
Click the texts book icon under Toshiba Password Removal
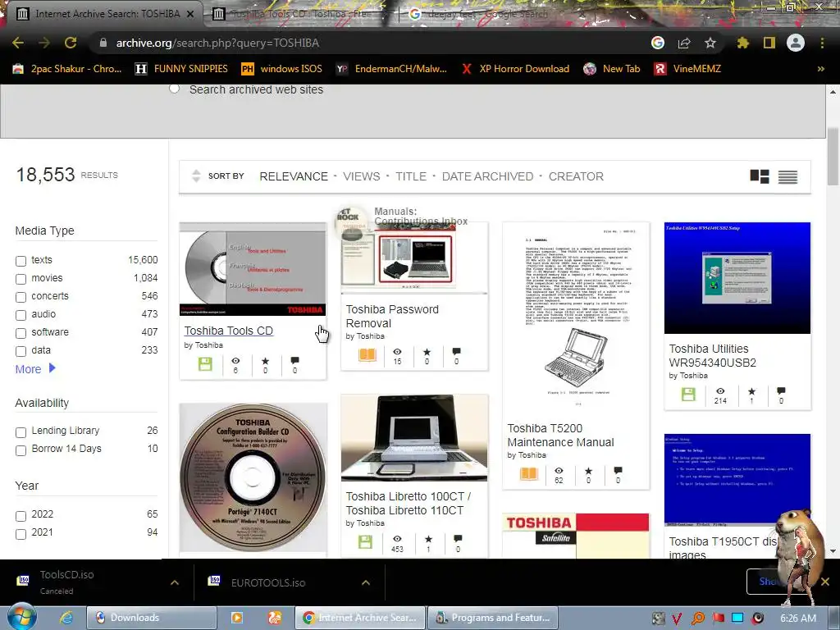[367, 354]
